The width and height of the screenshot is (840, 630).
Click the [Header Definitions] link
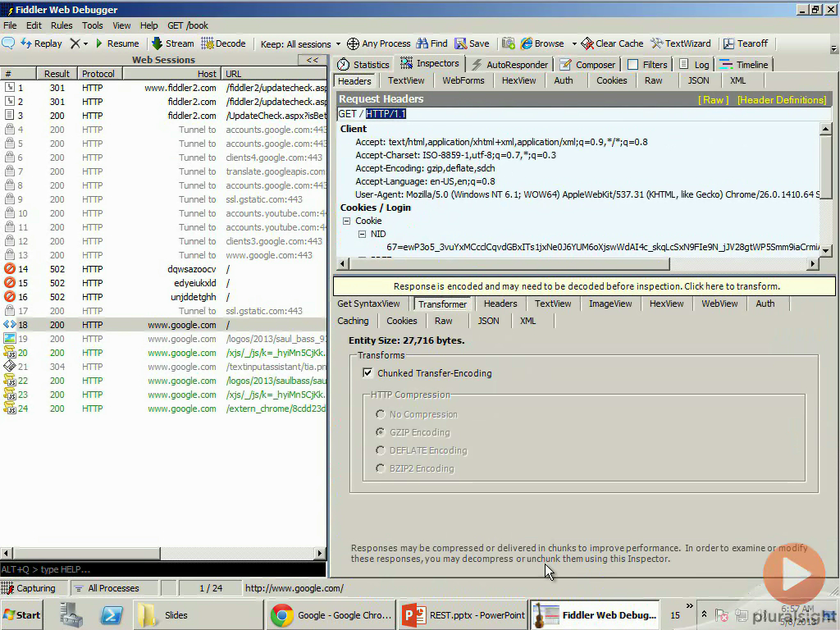click(782, 99)
